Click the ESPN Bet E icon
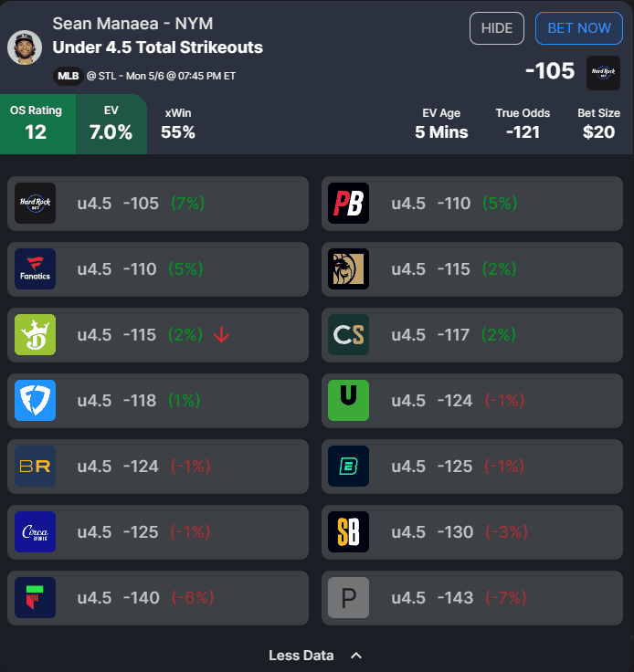The height and width of the screenshot is (672, 634). (x=348, y=467)
